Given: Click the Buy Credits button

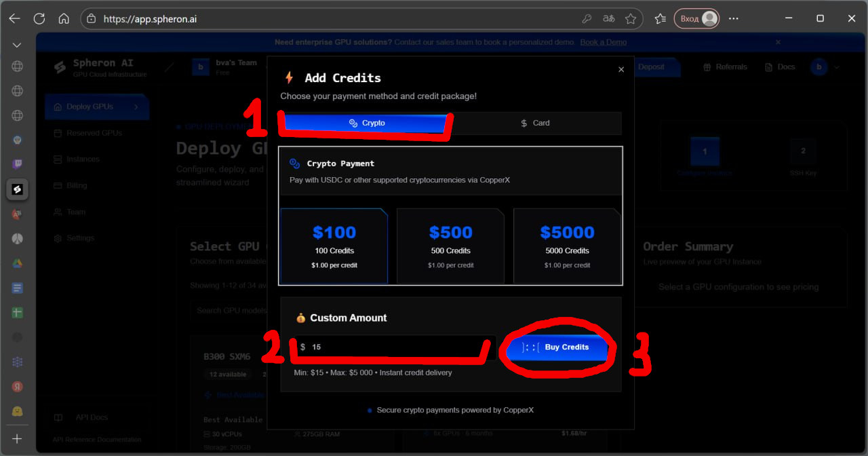Looking at the screenshot, I should [x=556, y=347].
